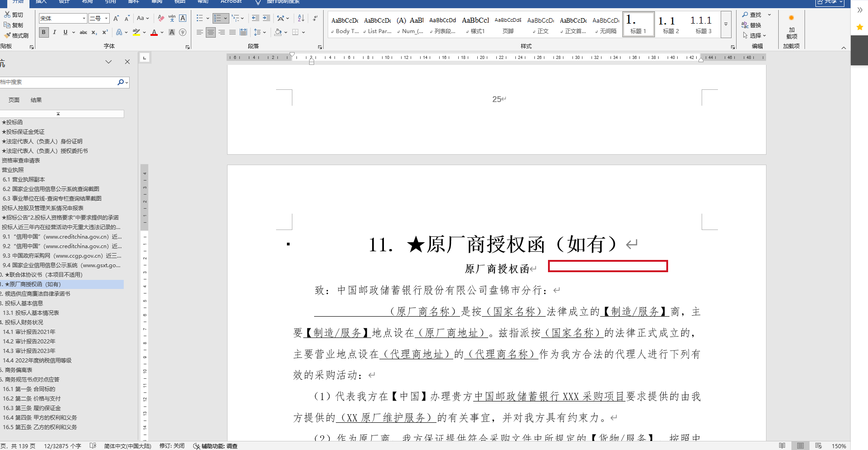Apply distributed alignment
868x450 pixels.
pyautogui.click(x=243, y=32)
